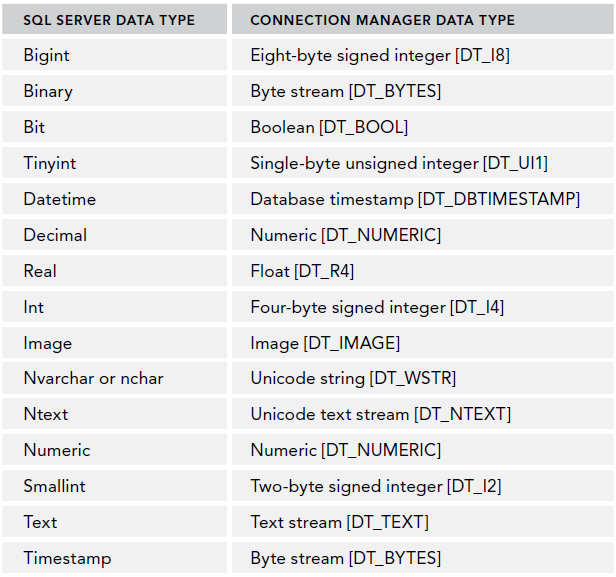616x577 pixels.
Task: Click Four-byte signed integer [DT_I4] cell
Action: 377,307
